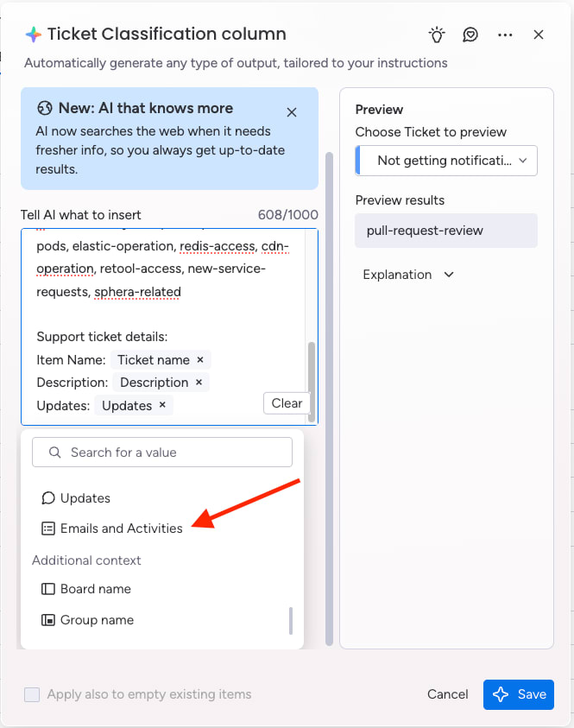Viewport: 574px width, 728px height.
Task: Click 'Support ticket details:' line in prompt
Action: tap(102, 337)
